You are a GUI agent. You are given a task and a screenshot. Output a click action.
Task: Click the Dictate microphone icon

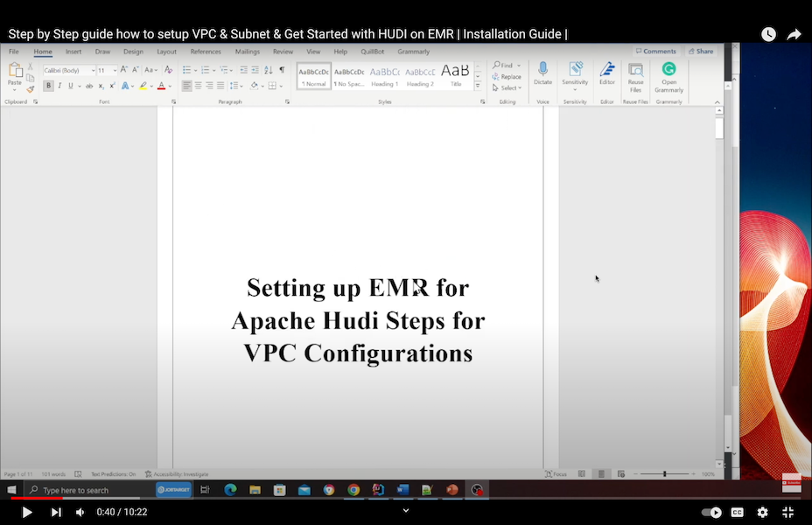point(542,69)
